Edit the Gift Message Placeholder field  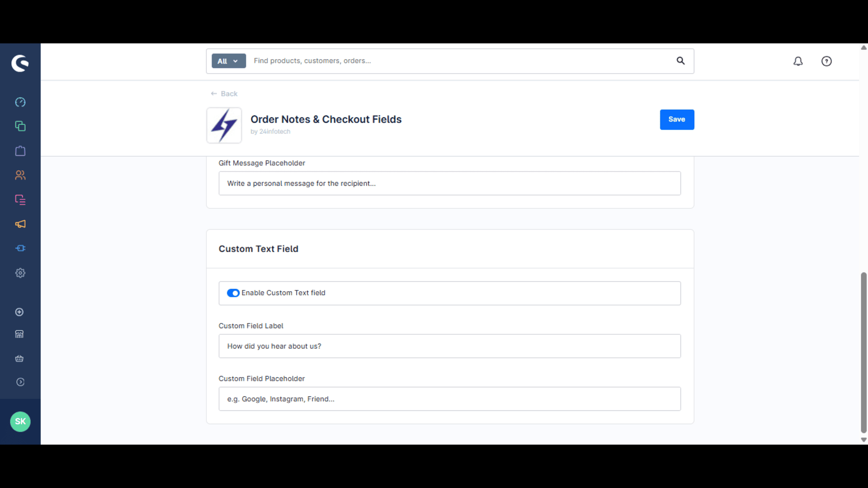tap(449, 183)
